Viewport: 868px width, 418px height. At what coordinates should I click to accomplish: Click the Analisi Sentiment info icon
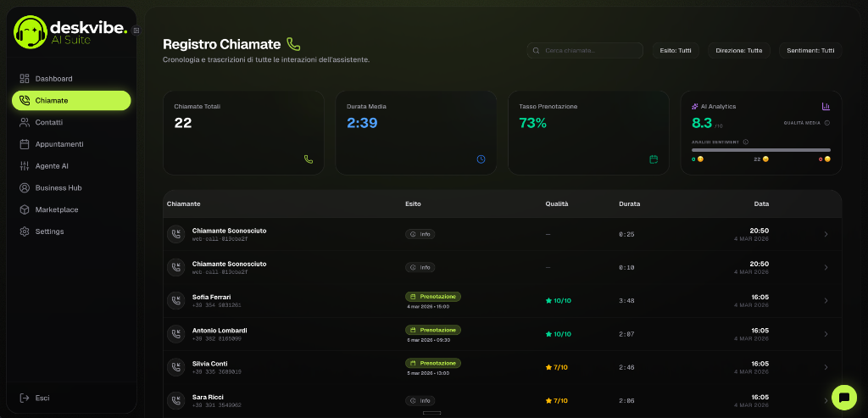745,142
